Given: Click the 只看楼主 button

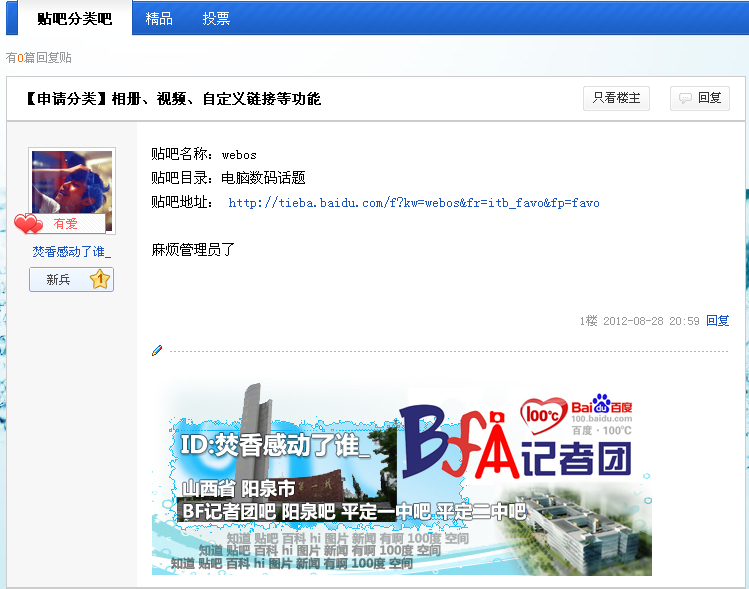Looking at the screenshot, I should point(616,98).
